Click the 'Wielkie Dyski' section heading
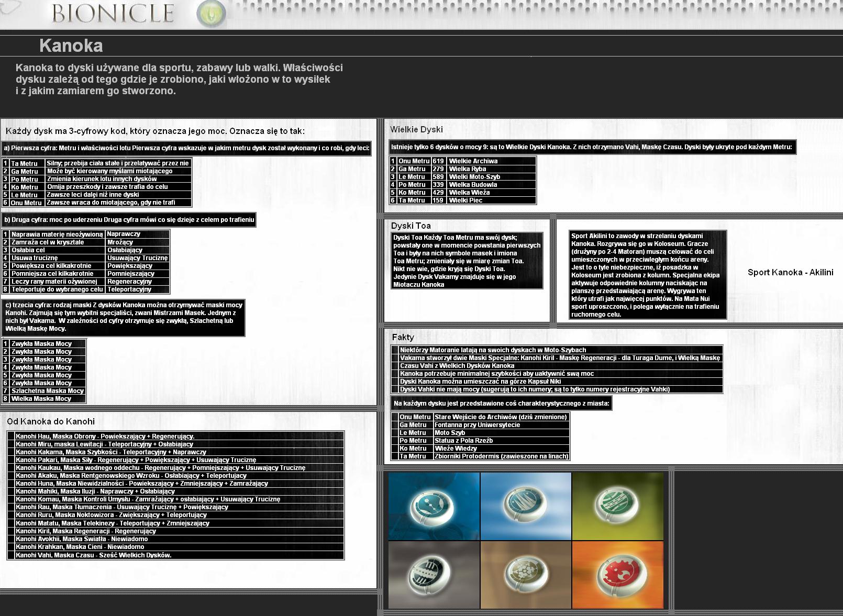The width and height of the screenshot is (843, 616). pyautogui.click(x=416, y=129)
